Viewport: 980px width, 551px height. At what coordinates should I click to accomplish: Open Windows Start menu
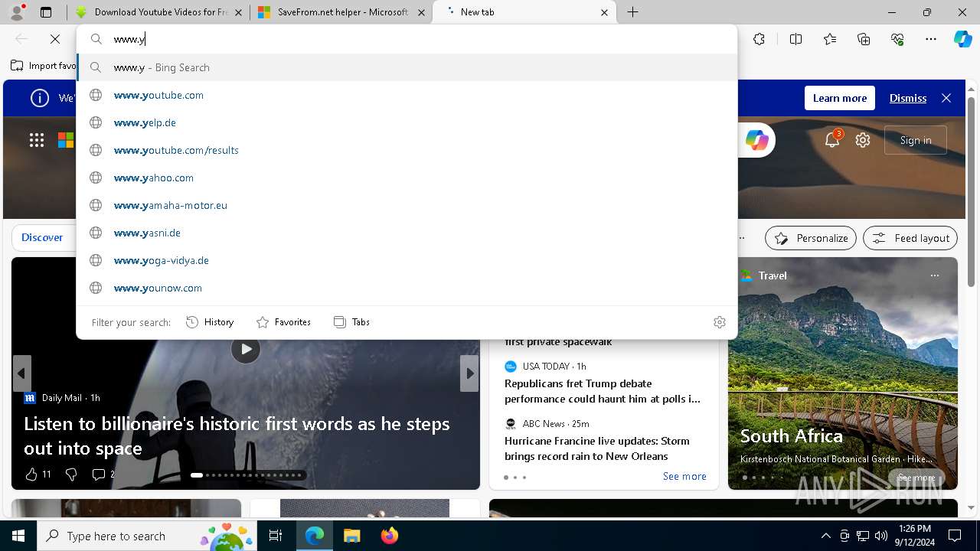tap(18, 536)
